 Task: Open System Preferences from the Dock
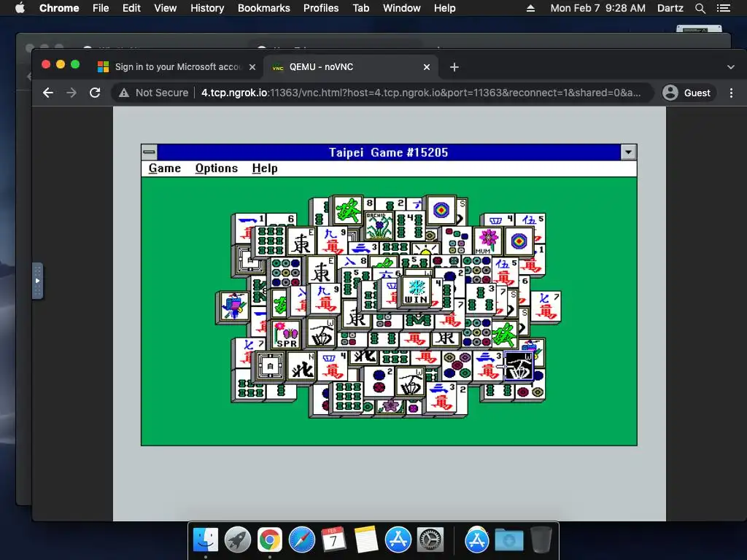pos(430,540)
